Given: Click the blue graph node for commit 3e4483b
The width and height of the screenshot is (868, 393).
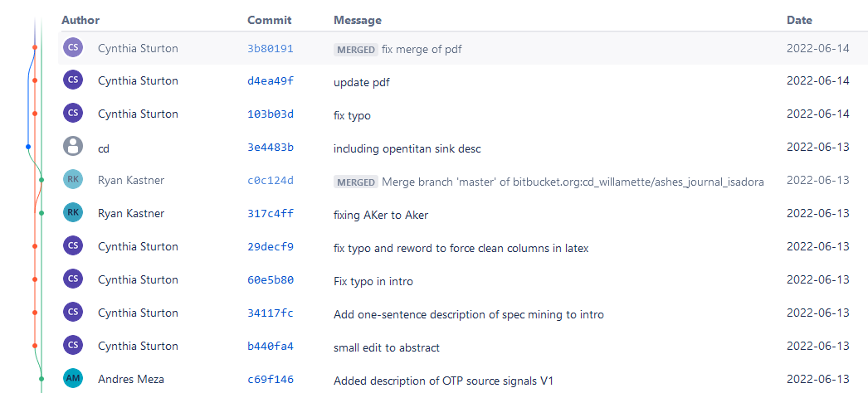Looking at the screenshot, I should [x=28, y=147].
